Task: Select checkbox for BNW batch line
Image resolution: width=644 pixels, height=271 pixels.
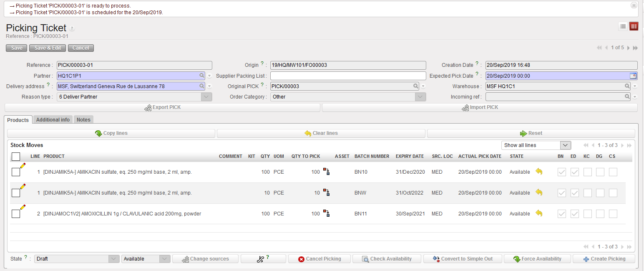Action: point(16,193)
